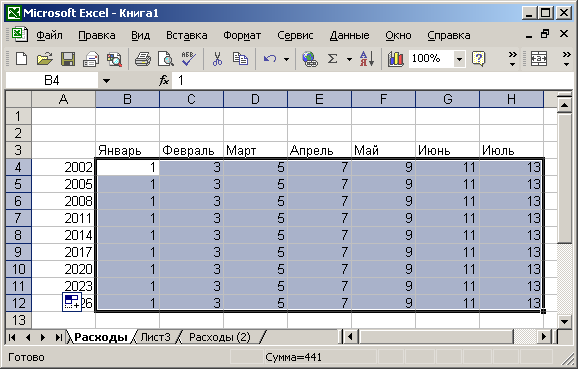Sort ascending with the A-Я icon
This screenshot has height=369, width=578.
(367, 59)
